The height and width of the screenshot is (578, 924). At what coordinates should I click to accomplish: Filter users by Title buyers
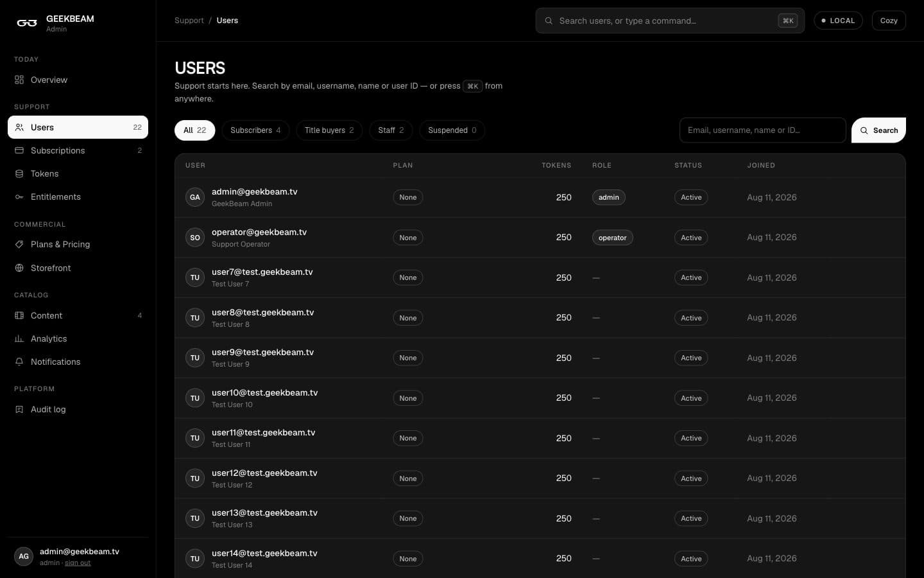[x=329, y=130]
